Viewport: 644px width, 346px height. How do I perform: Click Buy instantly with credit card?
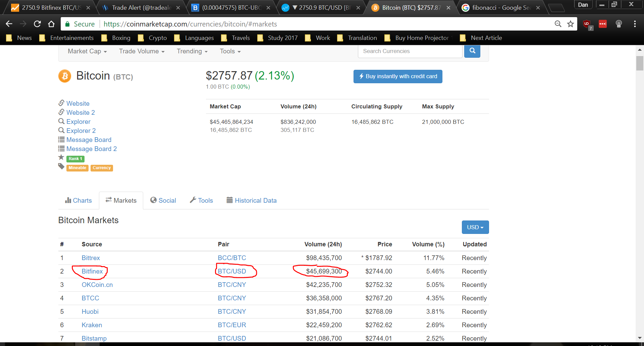click(x=398, y=77)
